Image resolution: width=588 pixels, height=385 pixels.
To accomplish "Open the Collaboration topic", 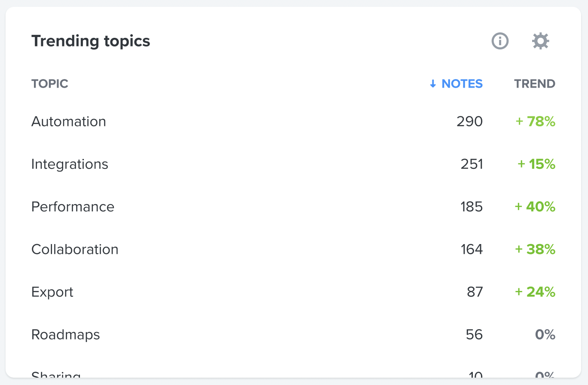I will click(x=75, y=249).
